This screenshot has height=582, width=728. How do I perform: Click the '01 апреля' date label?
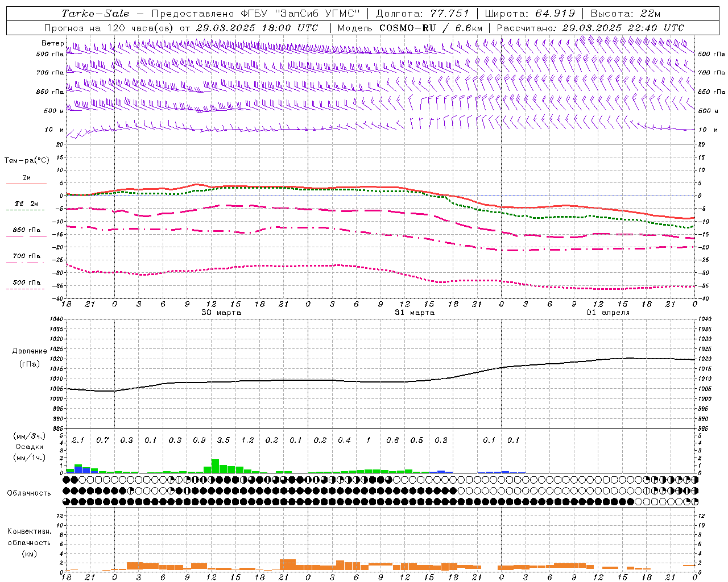[x=608, y=313]
